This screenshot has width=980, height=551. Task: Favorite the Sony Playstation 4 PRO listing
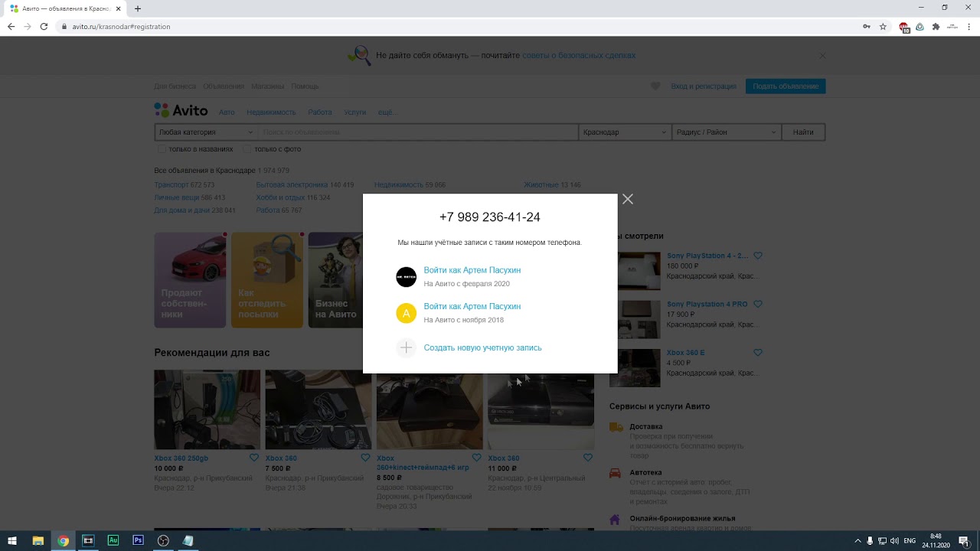758,304
